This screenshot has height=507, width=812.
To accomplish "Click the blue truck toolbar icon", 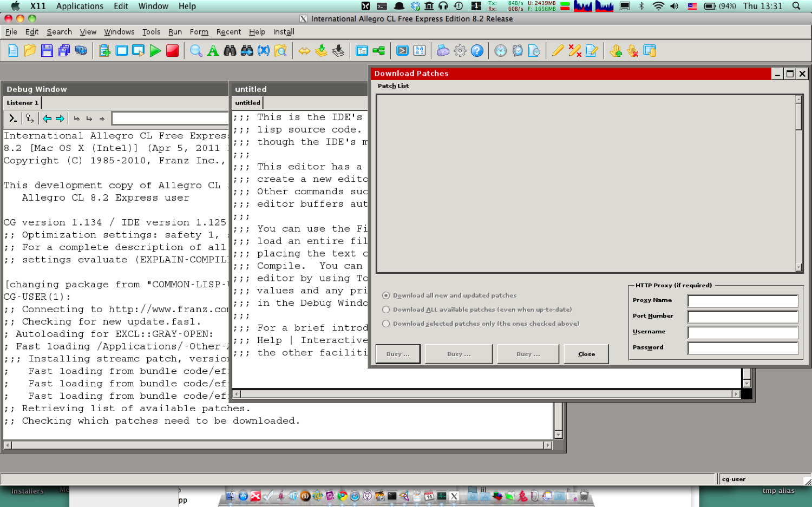I will point(81,51).
